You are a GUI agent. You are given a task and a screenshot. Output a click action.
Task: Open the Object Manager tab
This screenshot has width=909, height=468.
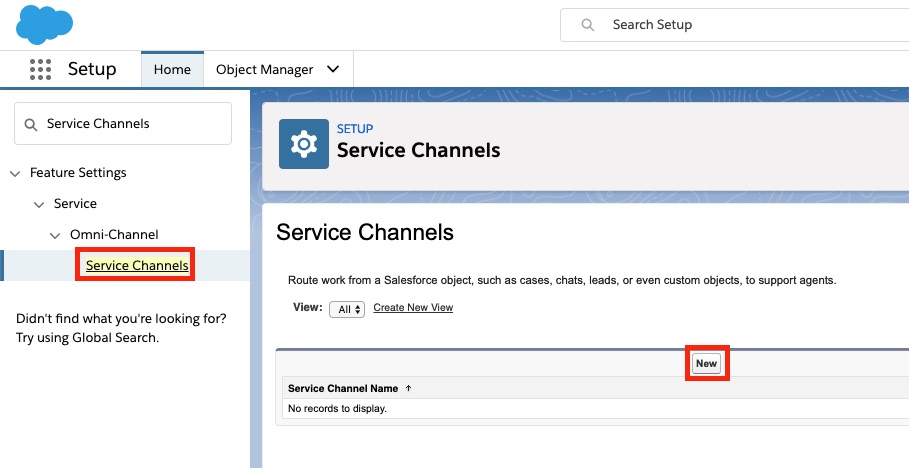coord(264,70)
